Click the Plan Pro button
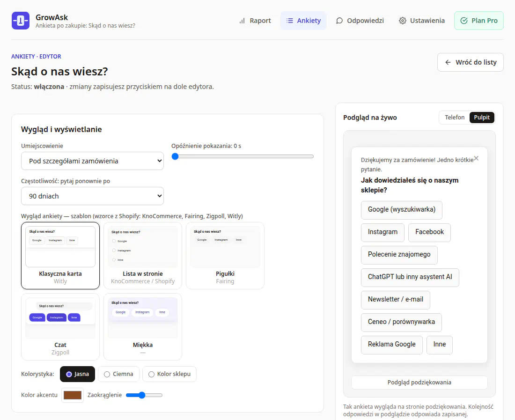 coord(479,21)
